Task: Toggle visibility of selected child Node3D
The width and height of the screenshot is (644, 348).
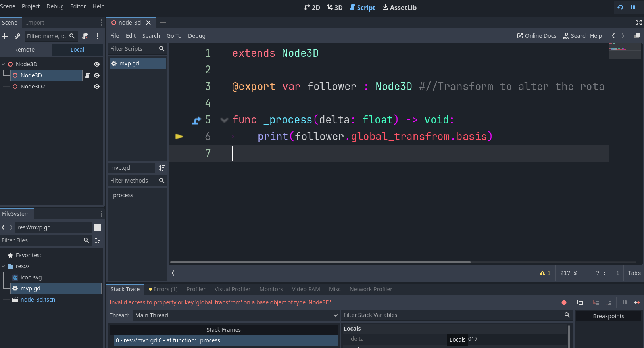Action: [x=96, y=75]
